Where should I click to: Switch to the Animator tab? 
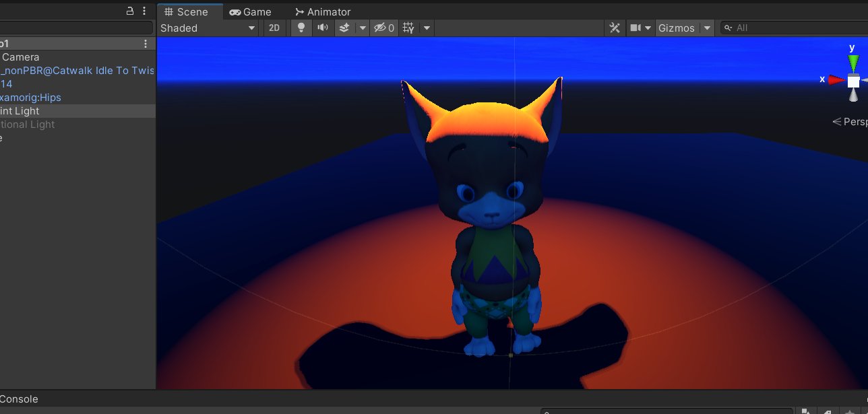pos(322,11)
